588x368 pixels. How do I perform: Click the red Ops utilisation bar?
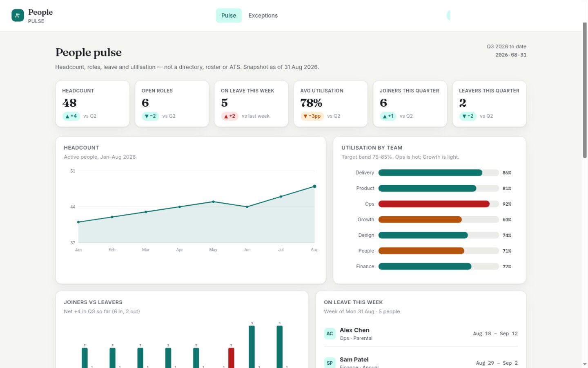[x=434, y=204]
